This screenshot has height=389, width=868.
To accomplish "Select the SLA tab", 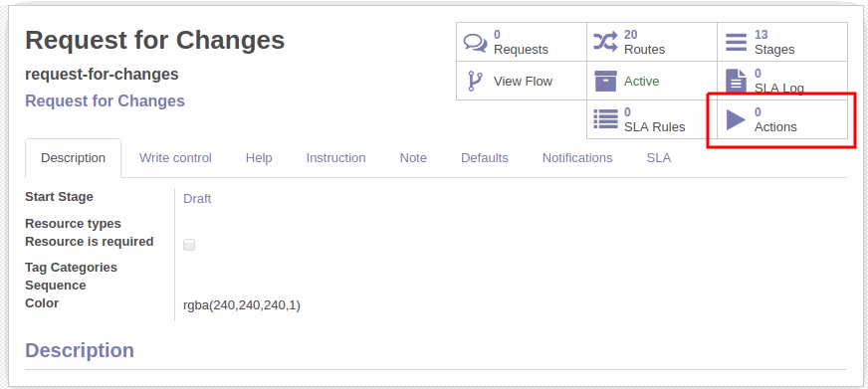I will pos(659,158).
